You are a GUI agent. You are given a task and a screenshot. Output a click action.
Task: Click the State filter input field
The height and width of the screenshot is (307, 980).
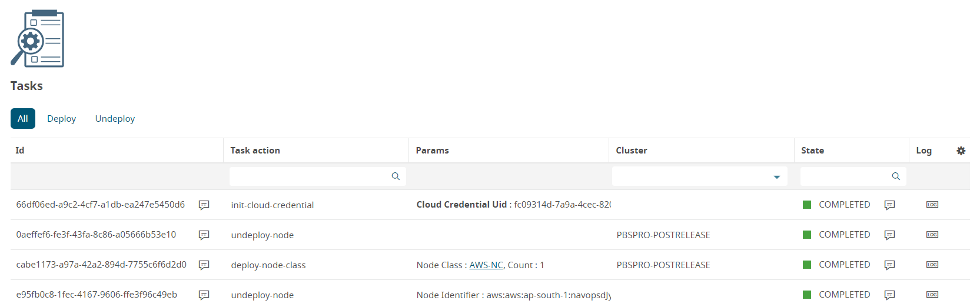point(845,176)
